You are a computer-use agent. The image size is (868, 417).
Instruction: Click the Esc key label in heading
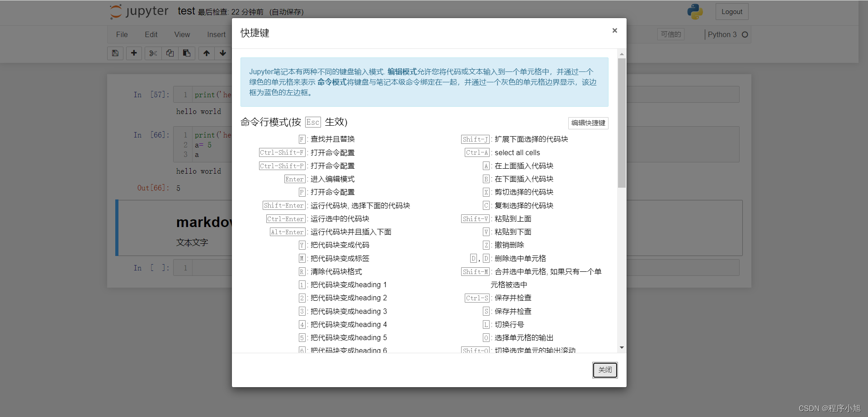[313, 122]
